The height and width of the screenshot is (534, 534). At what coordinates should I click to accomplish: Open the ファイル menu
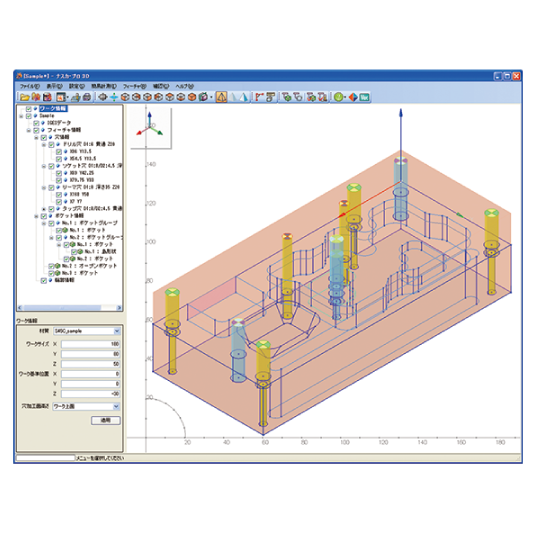[x=30, y=86]
